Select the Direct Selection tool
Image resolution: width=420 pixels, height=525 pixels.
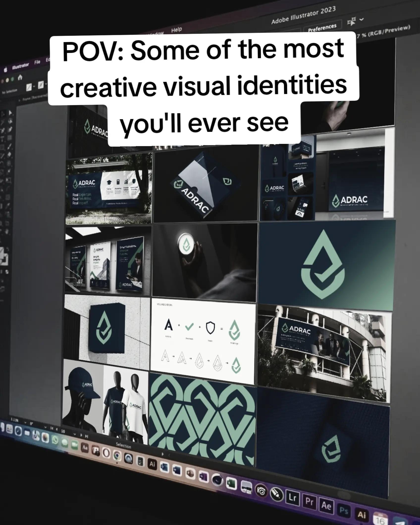pos(10,113)
